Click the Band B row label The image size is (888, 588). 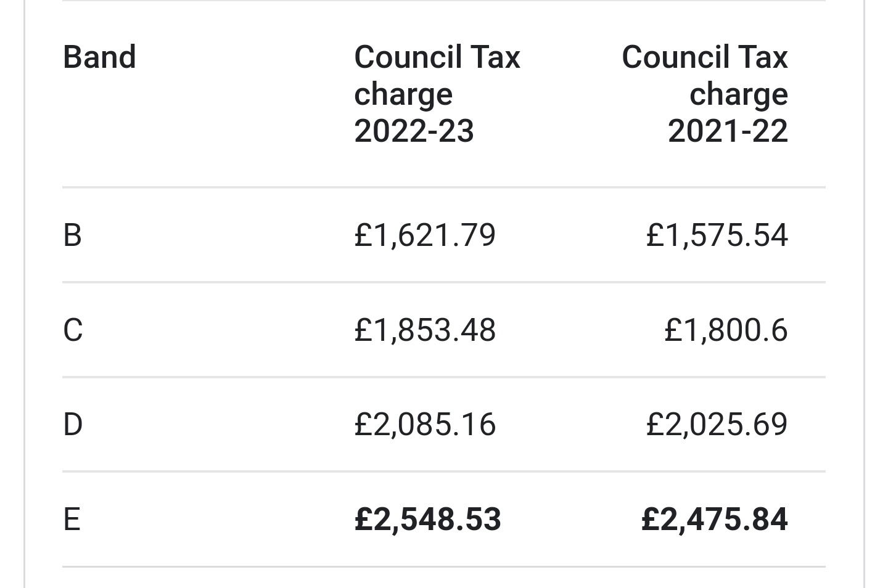(x=72, y=235)
